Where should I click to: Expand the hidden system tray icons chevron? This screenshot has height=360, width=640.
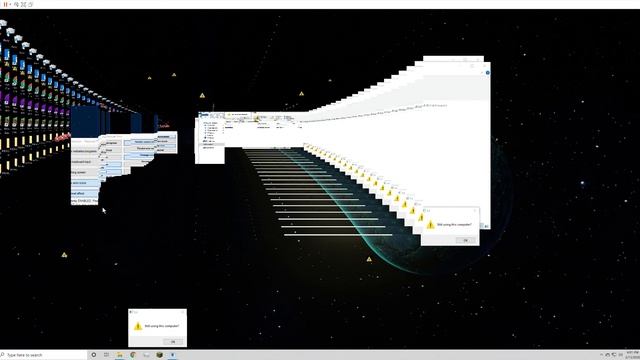pos(602,355)
